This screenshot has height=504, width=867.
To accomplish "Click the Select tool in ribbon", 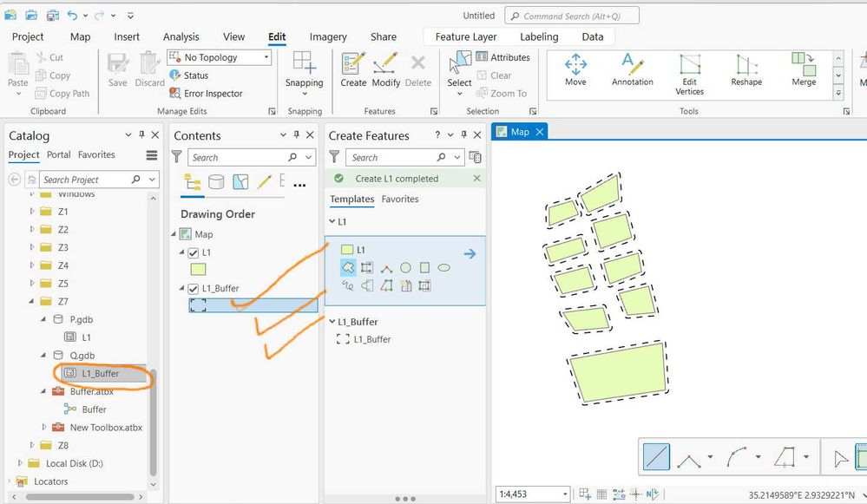I will (x=459, y=74).
